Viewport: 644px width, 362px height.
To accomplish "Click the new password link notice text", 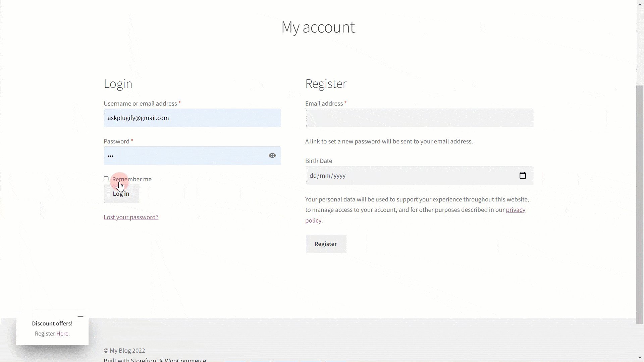I will click(389, 141).
